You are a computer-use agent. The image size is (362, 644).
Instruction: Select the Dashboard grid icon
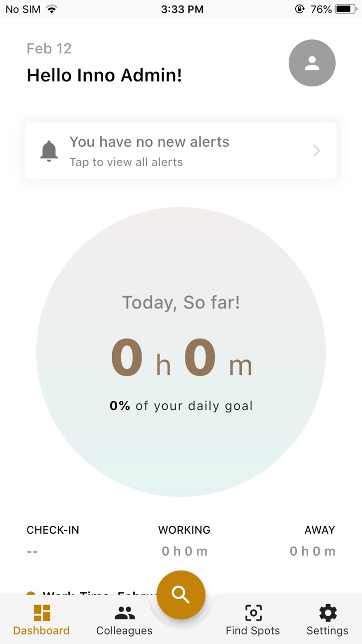(42, 613)
